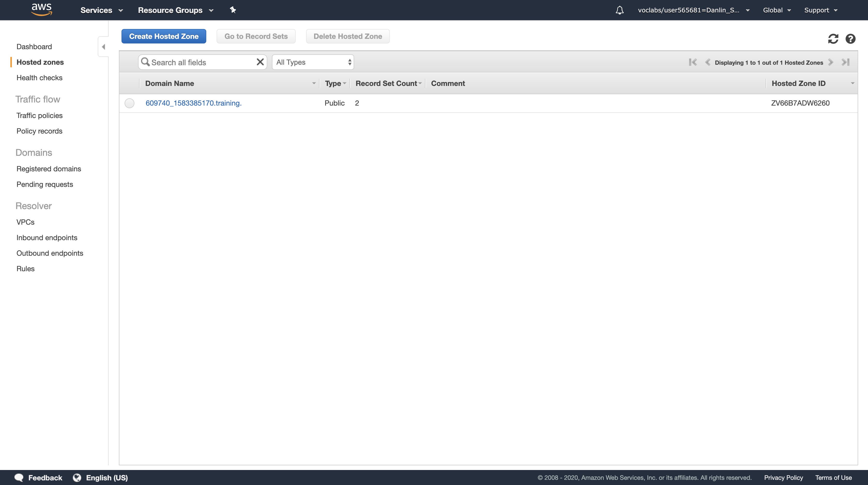Expand the Services menu
Screen dimensions: 868x485
101,10
